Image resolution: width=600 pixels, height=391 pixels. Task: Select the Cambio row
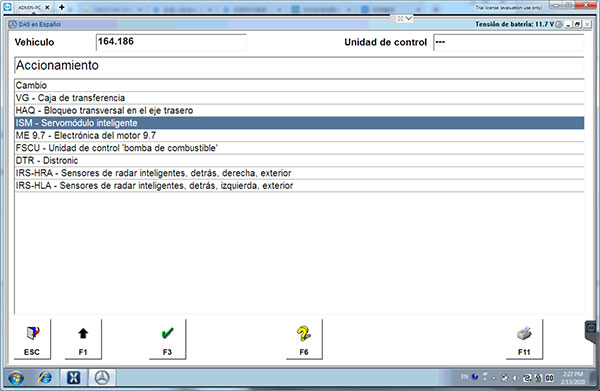(x=299, y=85)
